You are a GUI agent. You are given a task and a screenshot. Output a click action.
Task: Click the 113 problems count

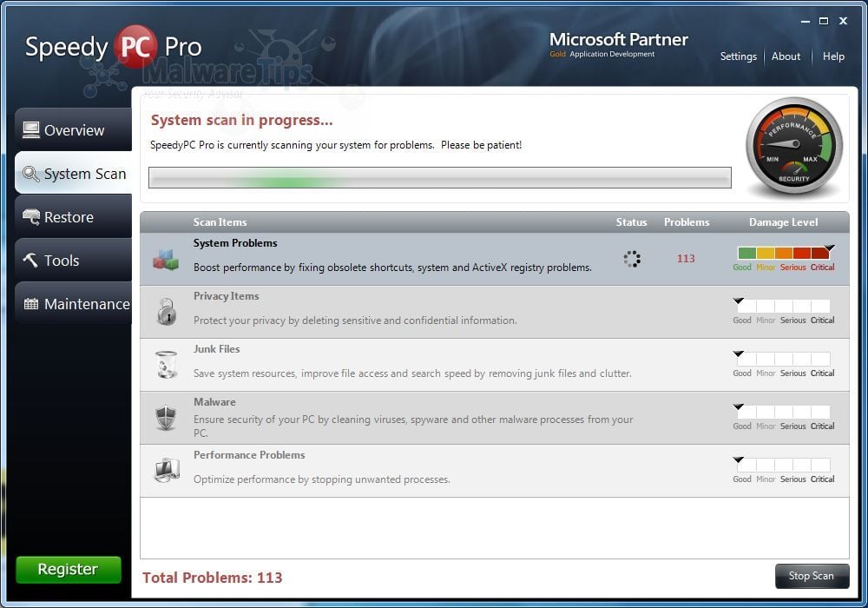(x=686, y=259)
